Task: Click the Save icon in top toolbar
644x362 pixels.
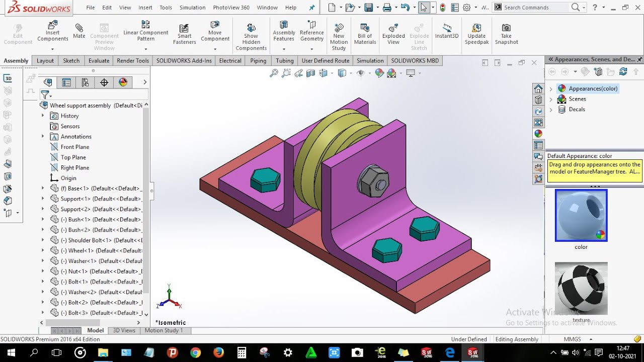Action: [x=369, y=8]
